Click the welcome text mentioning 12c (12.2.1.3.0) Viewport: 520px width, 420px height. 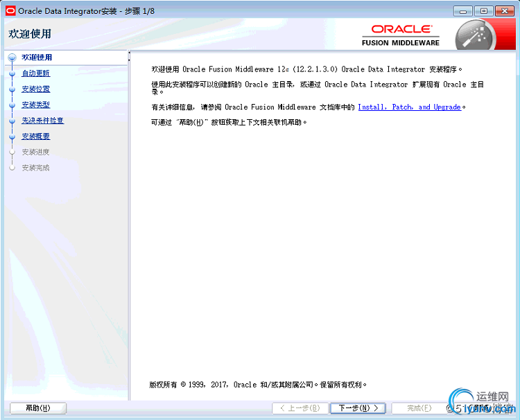(x=306, y=69)
